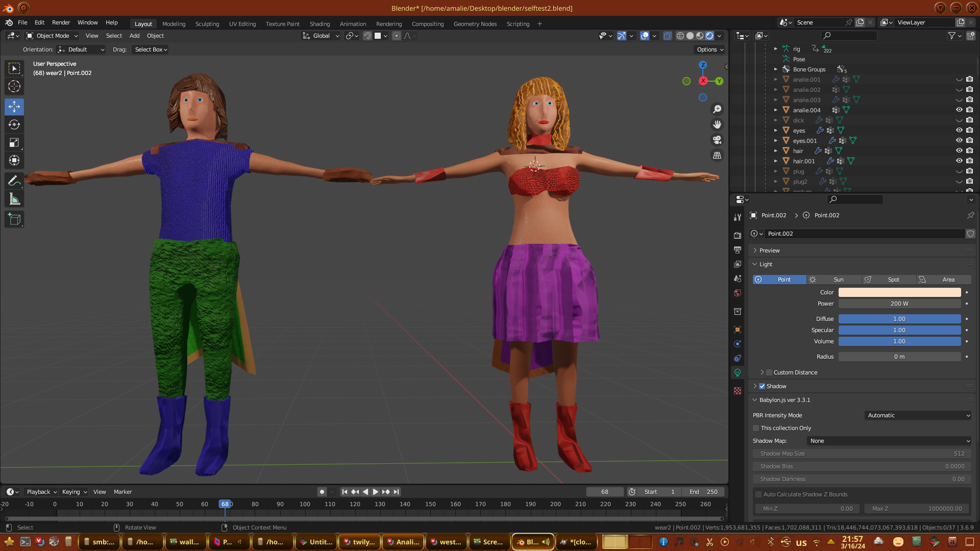Select the Rotate tool
Viewport: 980px width, 551px height.
pos(14,124)
